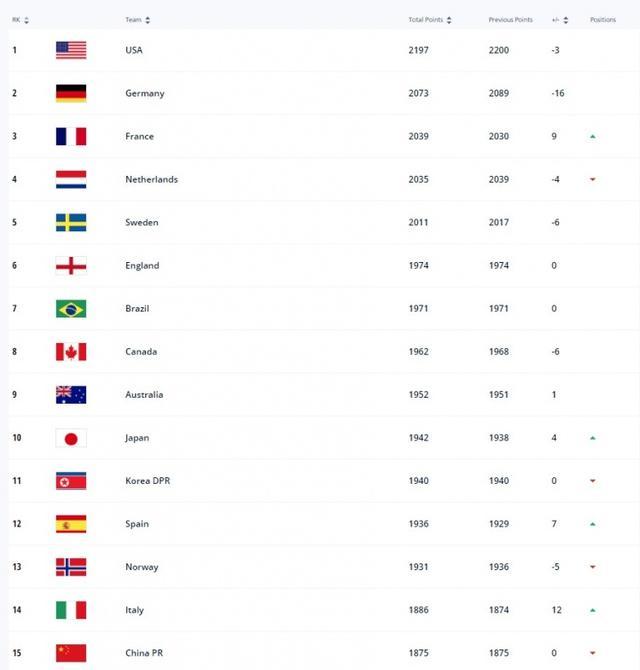640x670 pixels.
Task: Sort by the +/- change column
Action: click(561, 20)
